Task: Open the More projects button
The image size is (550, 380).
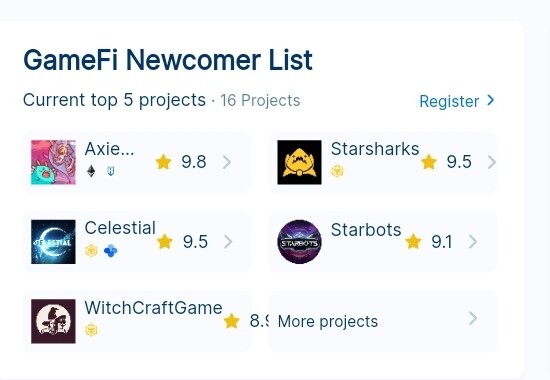Action: coord(383,321)
